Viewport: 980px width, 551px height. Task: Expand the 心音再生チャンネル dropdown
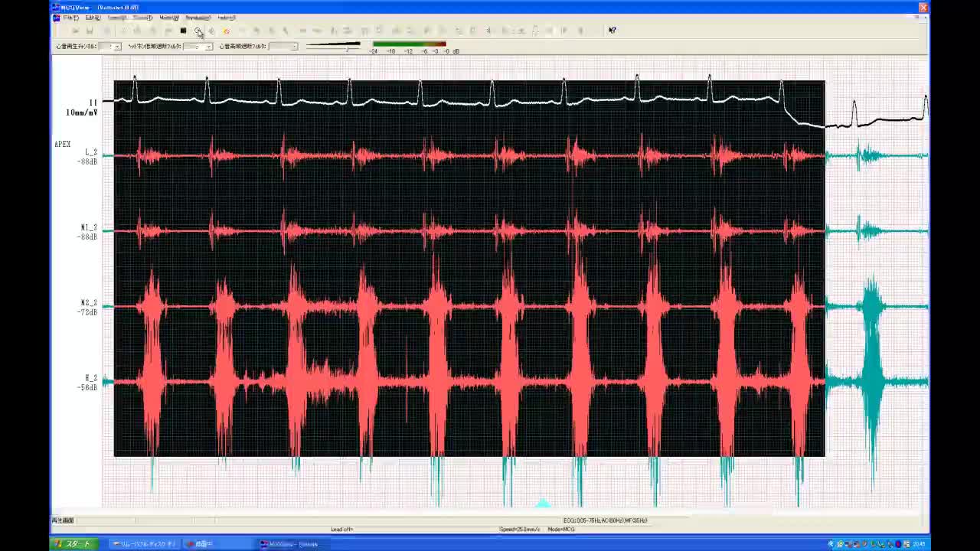[x=117, y=47]
